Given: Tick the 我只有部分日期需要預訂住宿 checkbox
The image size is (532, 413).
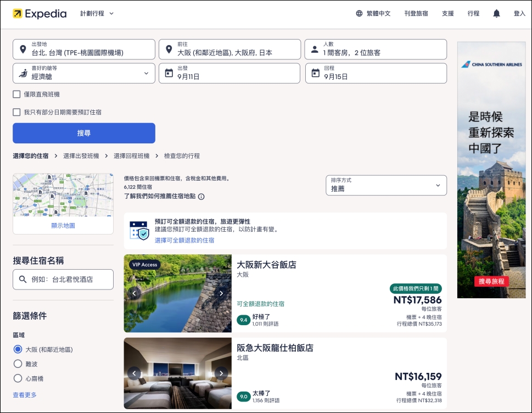Looking at the screenshot, I should tap(16, 112).
